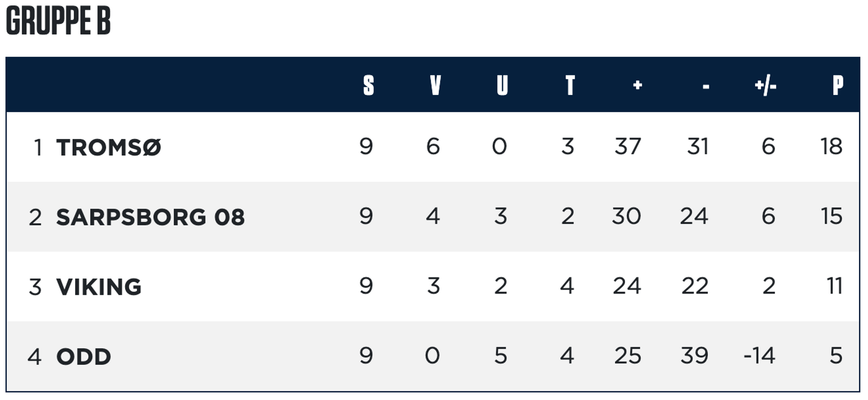
Task: Click Odd's -14 goal difference value
Action: point(759,356)
